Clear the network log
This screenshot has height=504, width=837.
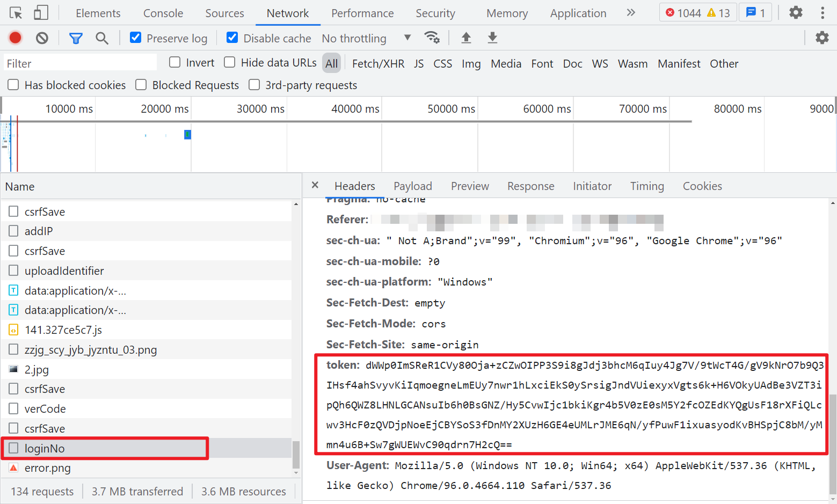[x=42, y=38]
